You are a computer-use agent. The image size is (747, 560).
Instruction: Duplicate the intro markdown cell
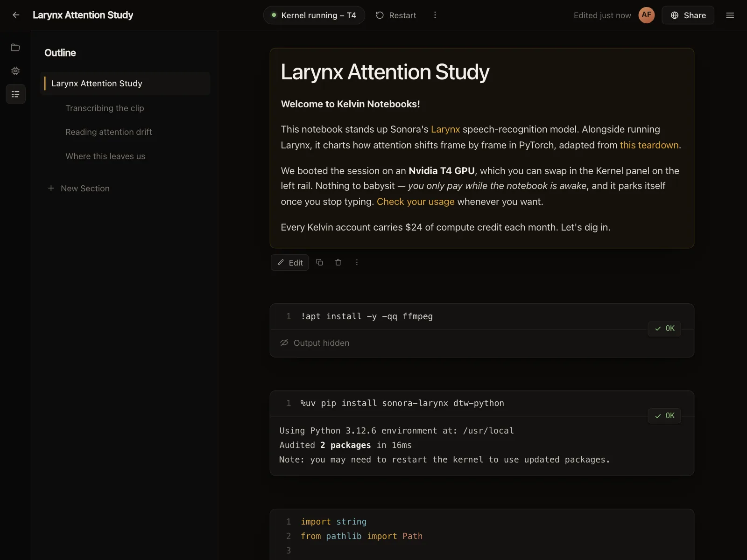click(320, 262)
